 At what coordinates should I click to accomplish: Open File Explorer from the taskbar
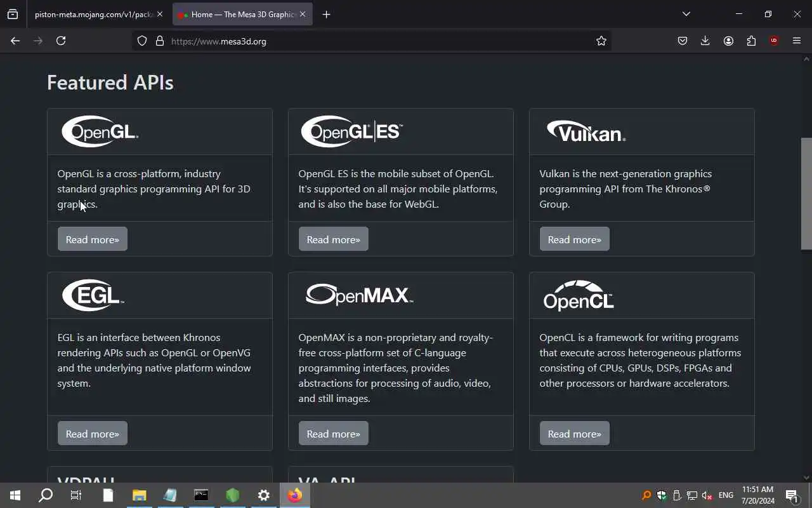point(139,495)
